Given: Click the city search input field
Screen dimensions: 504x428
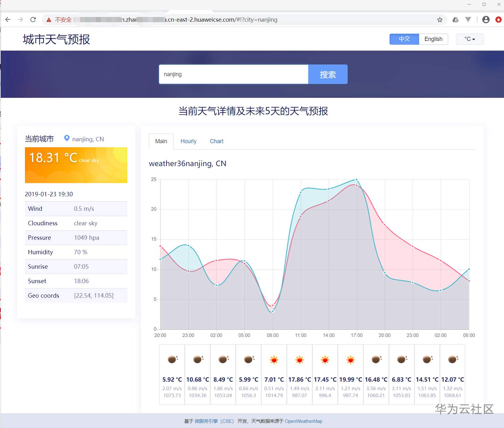Looking at the screenshot, I should pos(234,74).
